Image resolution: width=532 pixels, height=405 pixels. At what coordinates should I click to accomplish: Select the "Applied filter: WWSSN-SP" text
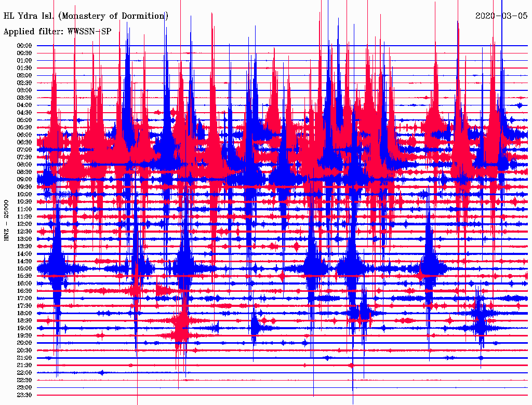coord(57,32)
